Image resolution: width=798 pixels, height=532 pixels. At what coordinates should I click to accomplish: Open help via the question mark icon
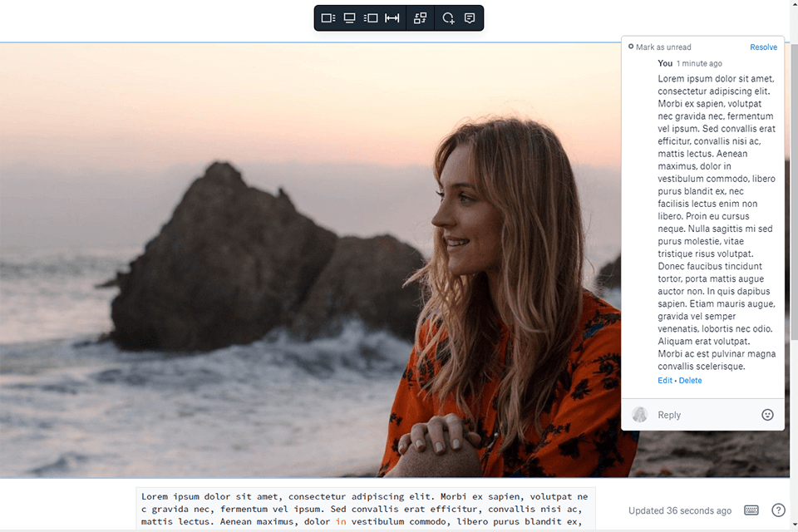778,510
